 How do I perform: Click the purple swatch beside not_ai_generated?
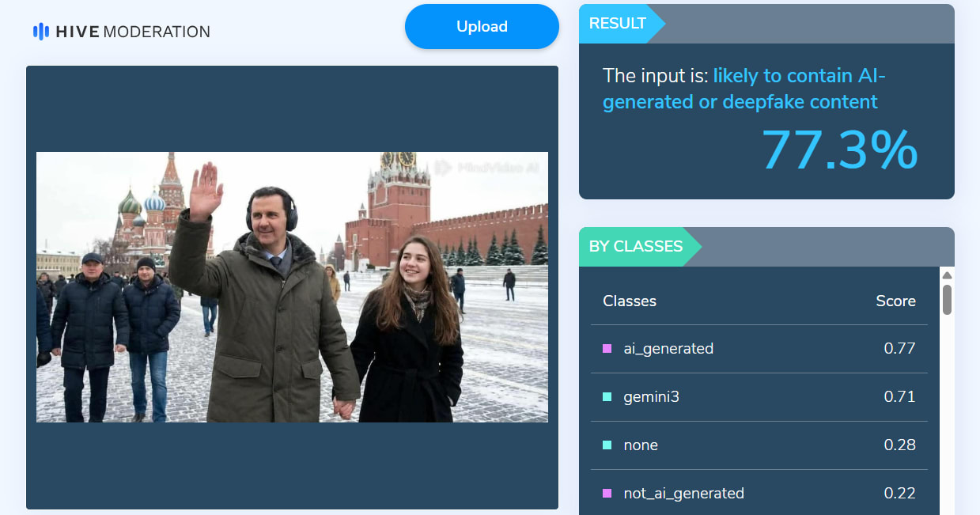(x=607, y=493)
